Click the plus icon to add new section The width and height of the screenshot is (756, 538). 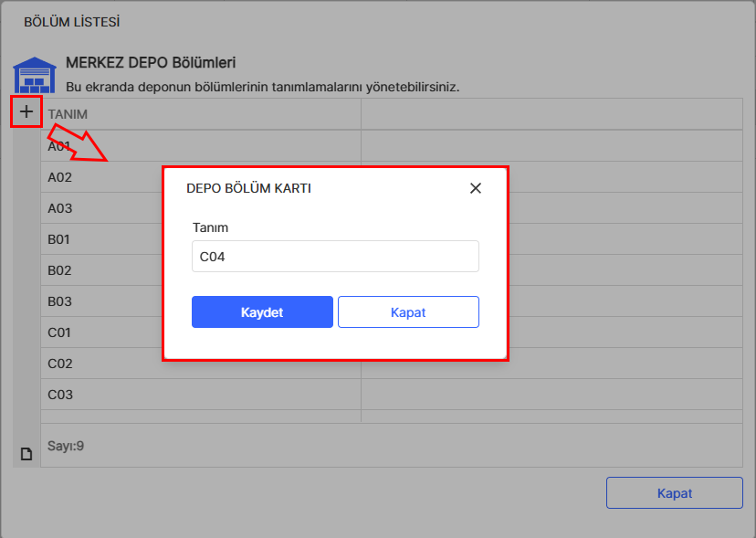26,111
